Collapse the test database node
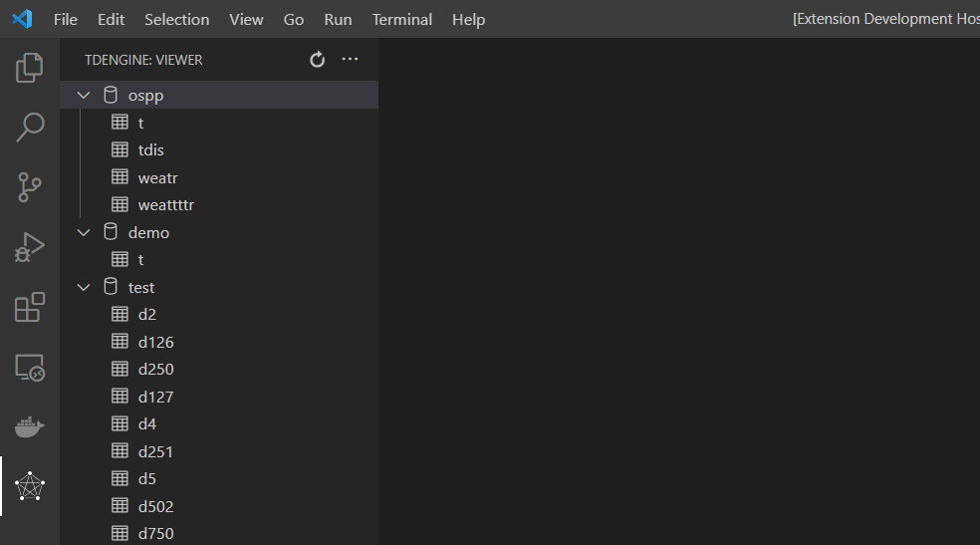 point(84,288)
